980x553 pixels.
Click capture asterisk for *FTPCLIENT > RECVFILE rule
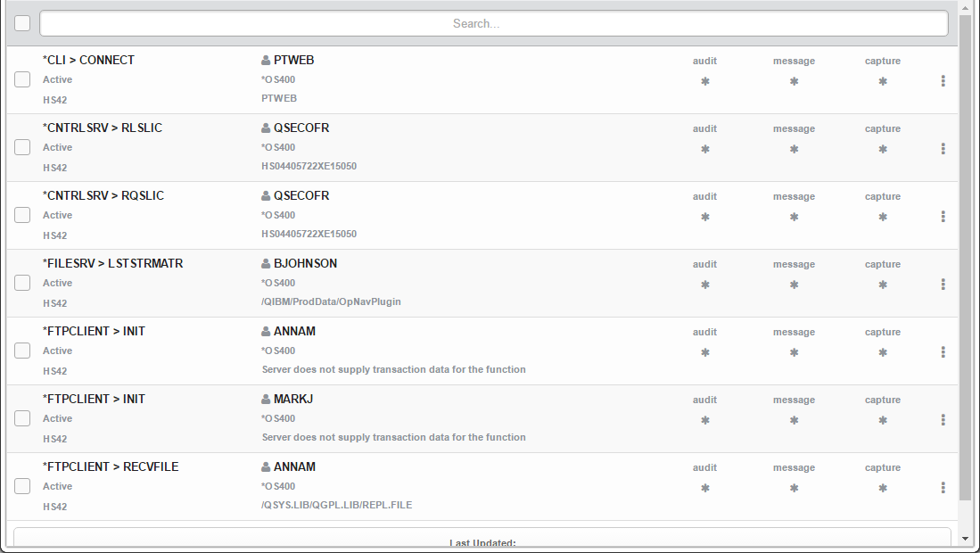pos(883,488)
